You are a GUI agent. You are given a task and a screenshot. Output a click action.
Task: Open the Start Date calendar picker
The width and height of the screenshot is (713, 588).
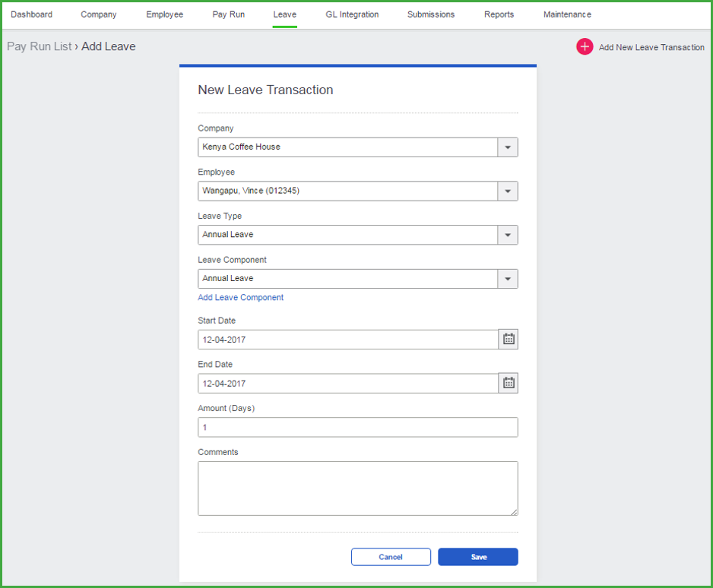509,340
